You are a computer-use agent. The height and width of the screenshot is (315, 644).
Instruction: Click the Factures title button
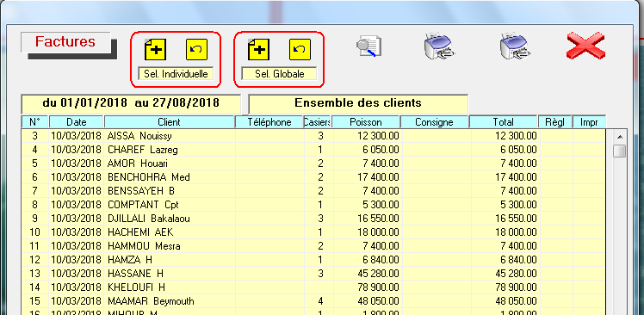(x=65, y=42)
